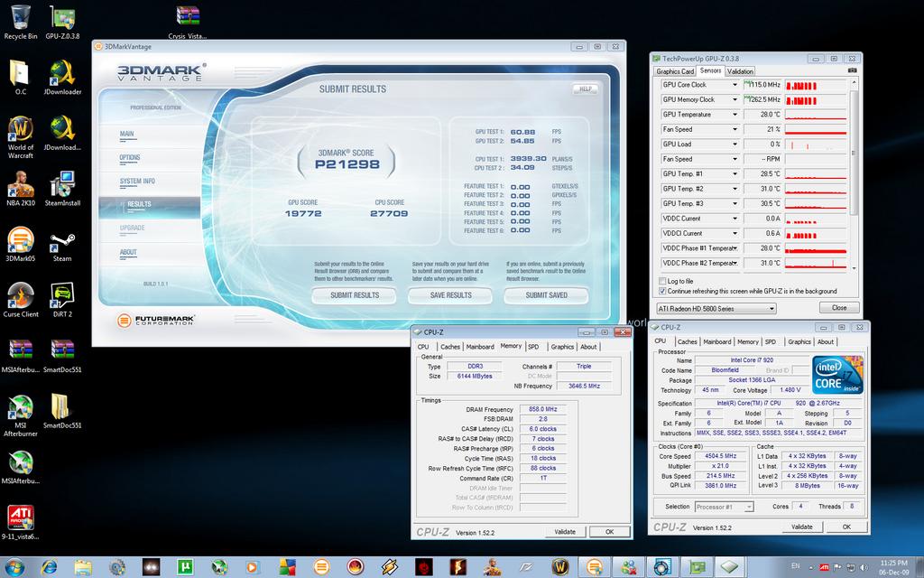Switch to GPU-Z Graphics Card tab
924x578 pixels.
pos(675,71)
